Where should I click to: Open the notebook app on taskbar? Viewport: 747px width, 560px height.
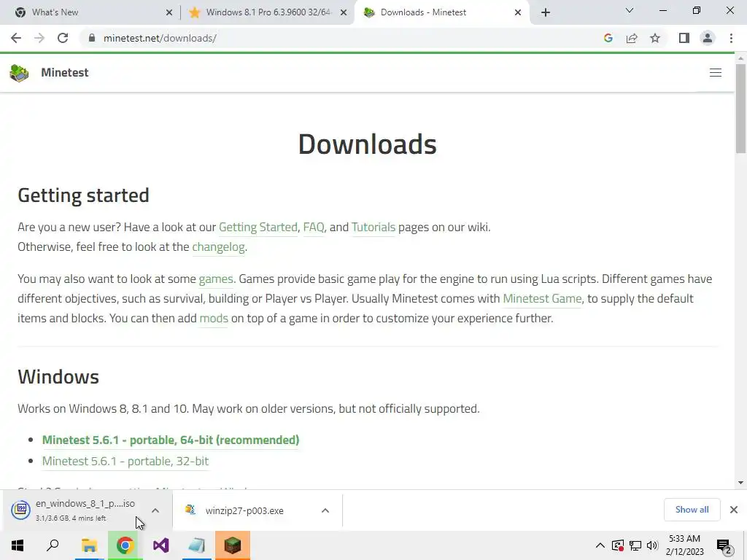[x=197, y=545]
